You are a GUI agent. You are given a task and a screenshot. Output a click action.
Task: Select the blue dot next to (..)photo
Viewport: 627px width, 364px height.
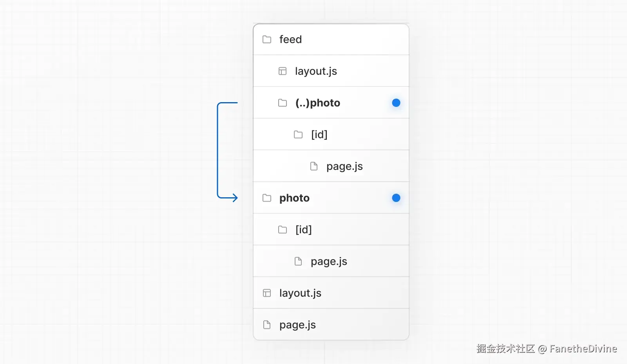[x=396, y=103]
